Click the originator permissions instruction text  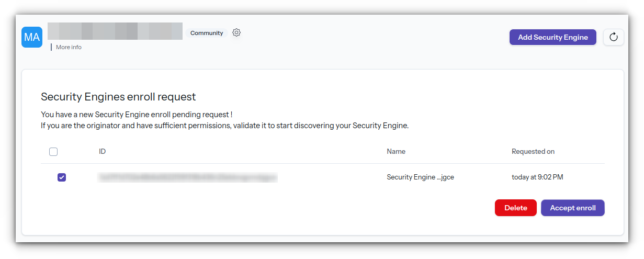coord(224,126)
